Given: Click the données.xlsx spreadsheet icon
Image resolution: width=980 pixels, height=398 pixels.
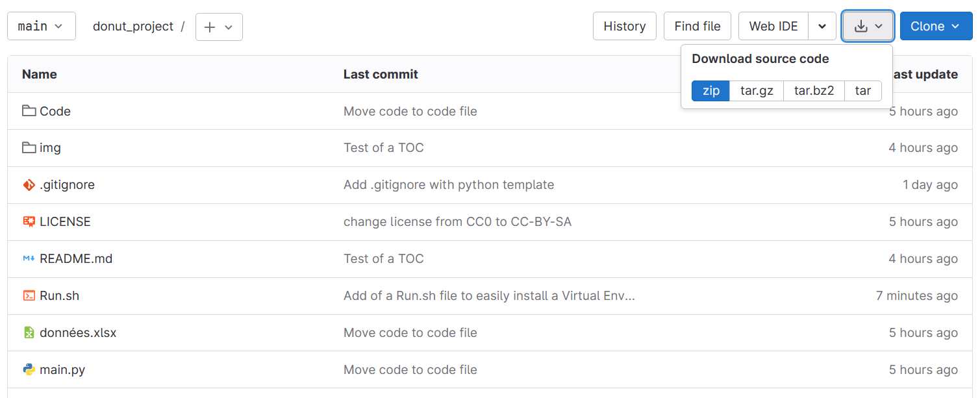Looking at the screenshot, I should point(29,332).
